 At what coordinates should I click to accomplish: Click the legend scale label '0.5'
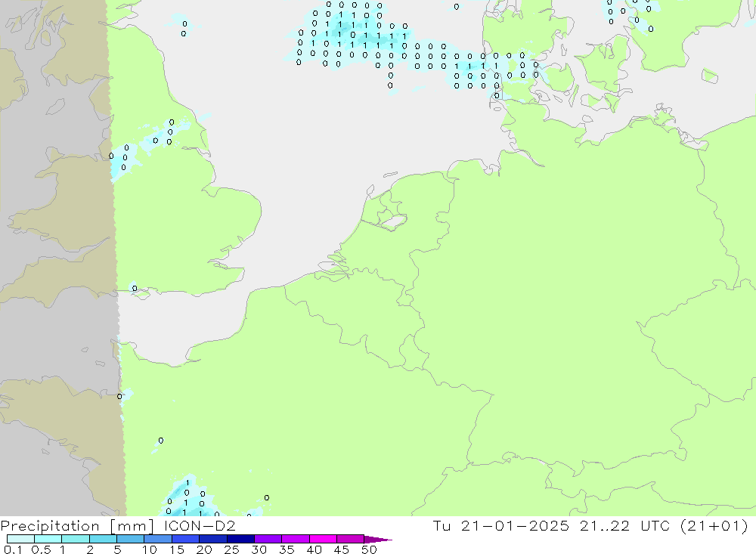click(41, 549)
